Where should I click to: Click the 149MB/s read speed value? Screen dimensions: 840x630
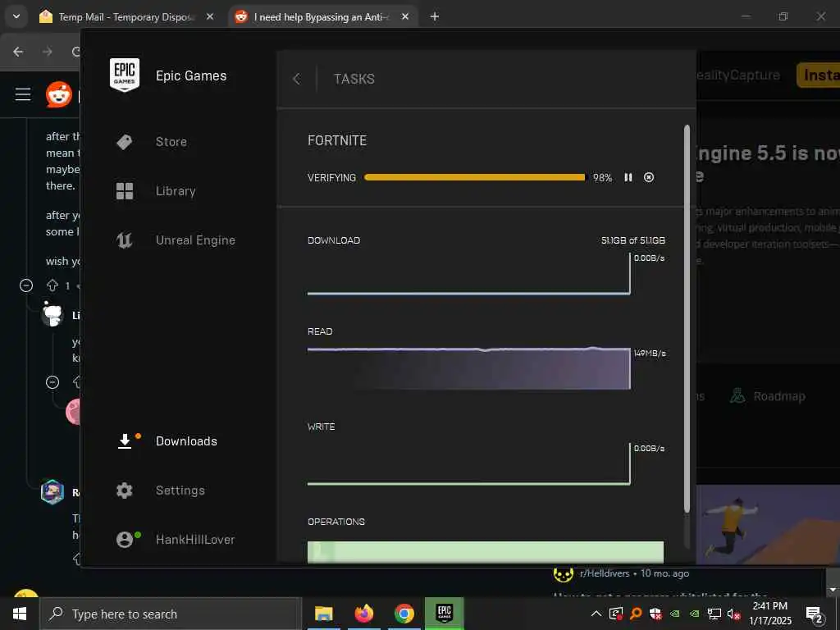[650, 354]
